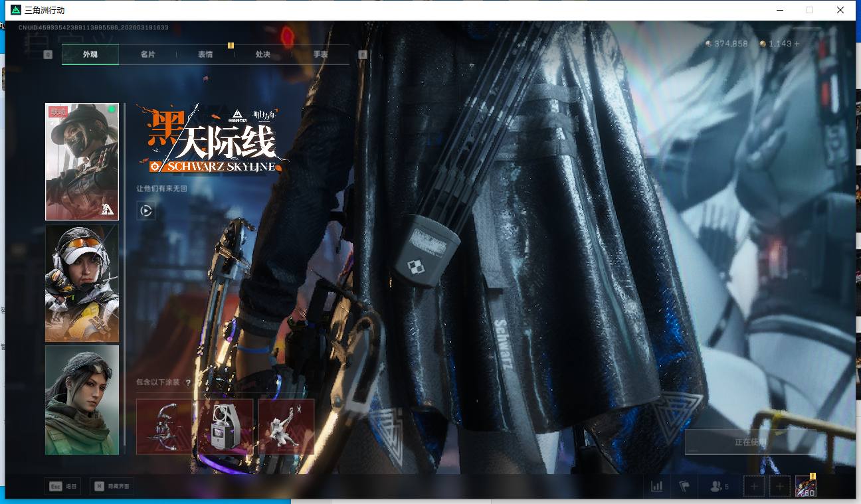Click the second empty squad slot plus
The height and width of the screenshot is (504, 861).
coord(780,487)
